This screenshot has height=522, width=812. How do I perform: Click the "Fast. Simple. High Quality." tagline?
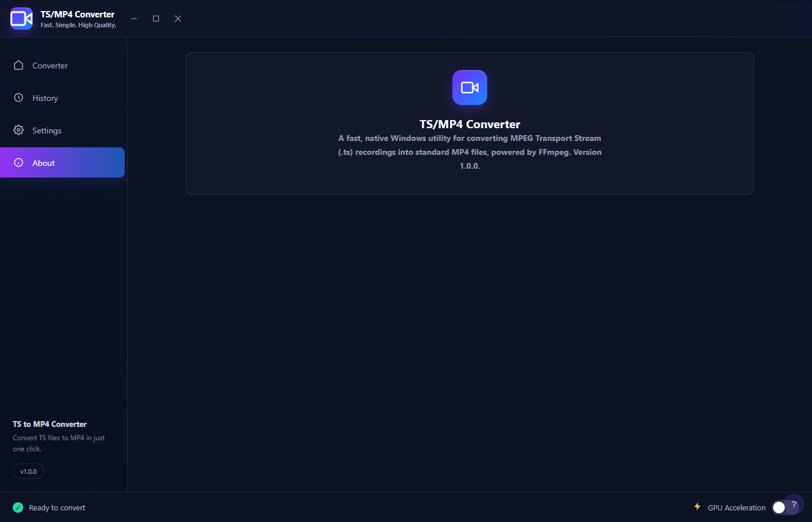tap(78, 25)
